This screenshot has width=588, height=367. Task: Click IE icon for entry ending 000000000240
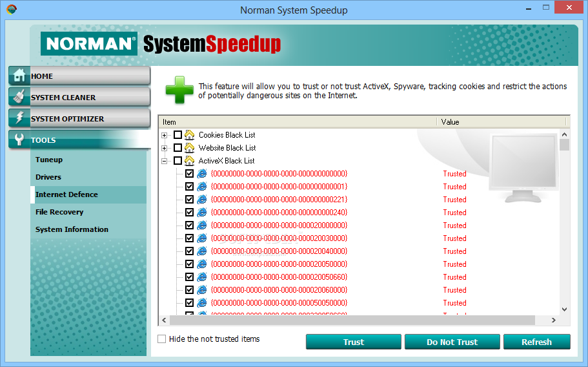click(202, 213)
